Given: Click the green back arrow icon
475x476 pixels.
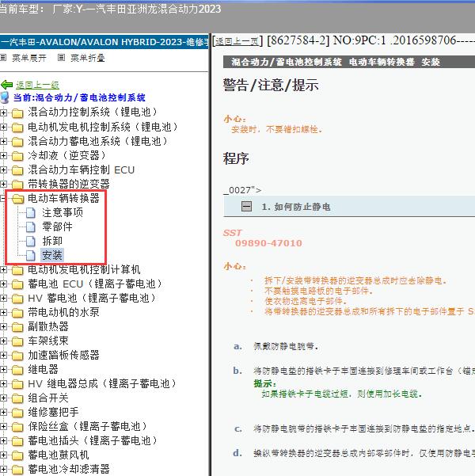Looking at the screenshot, I should 6,85.
